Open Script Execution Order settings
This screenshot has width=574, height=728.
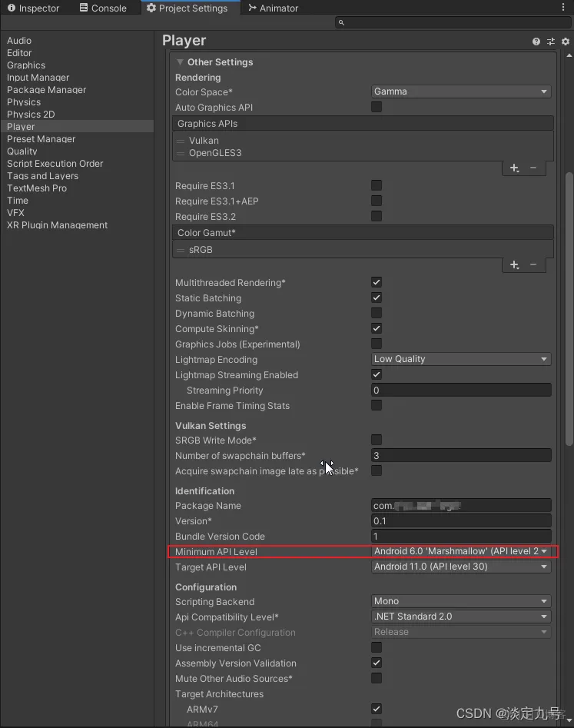click(55, 164)
